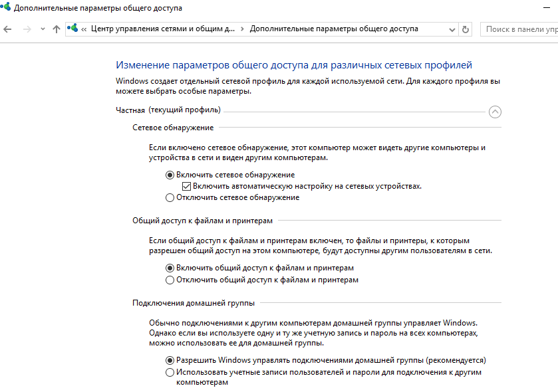The image size is (558, 392).
Task: Collapse the "Частная (текущий профиль)" section
Action: pyautogui.click(x=495, y=112)
